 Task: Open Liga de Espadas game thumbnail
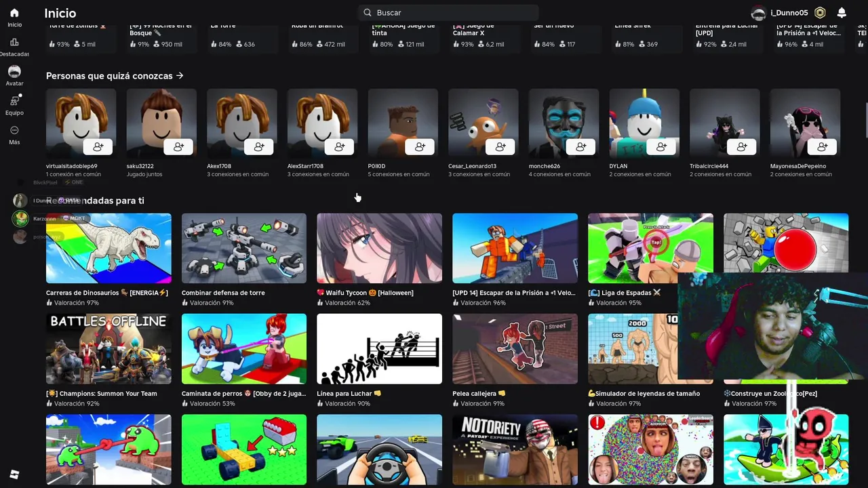coord(650,248)
